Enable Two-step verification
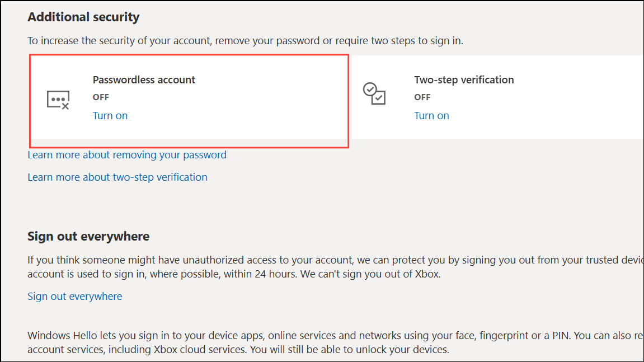Image resolution: width=644 pixels, height=362 pixels. [x=431, y=115]
